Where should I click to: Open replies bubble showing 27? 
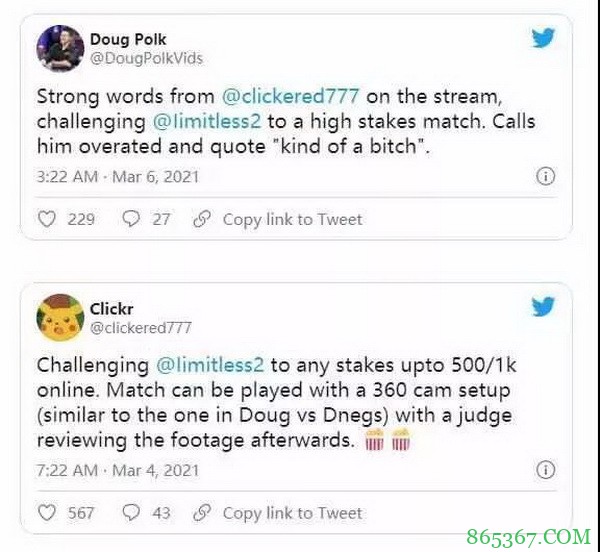(131, 219)
